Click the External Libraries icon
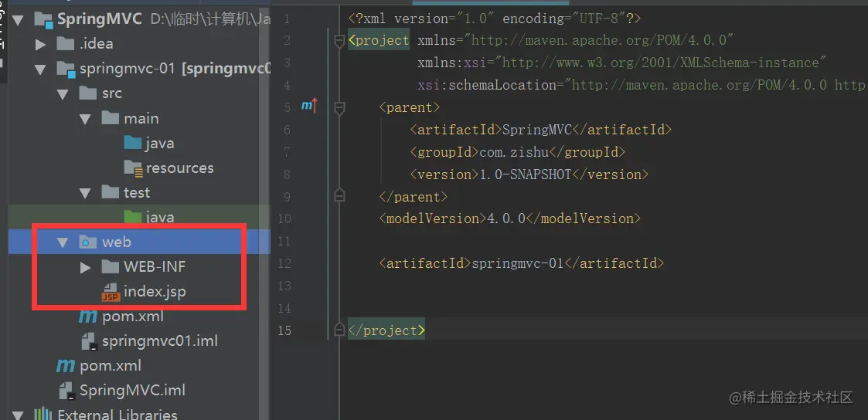 pos(43,415)
